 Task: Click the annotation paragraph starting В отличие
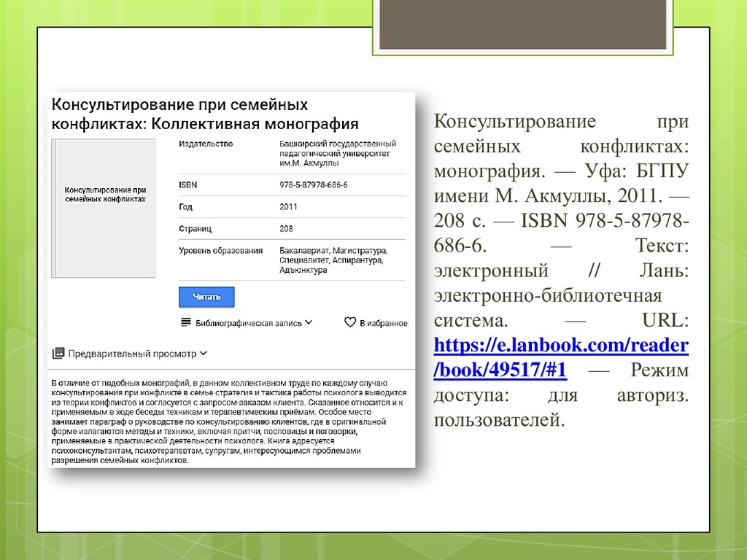[228, 421]
